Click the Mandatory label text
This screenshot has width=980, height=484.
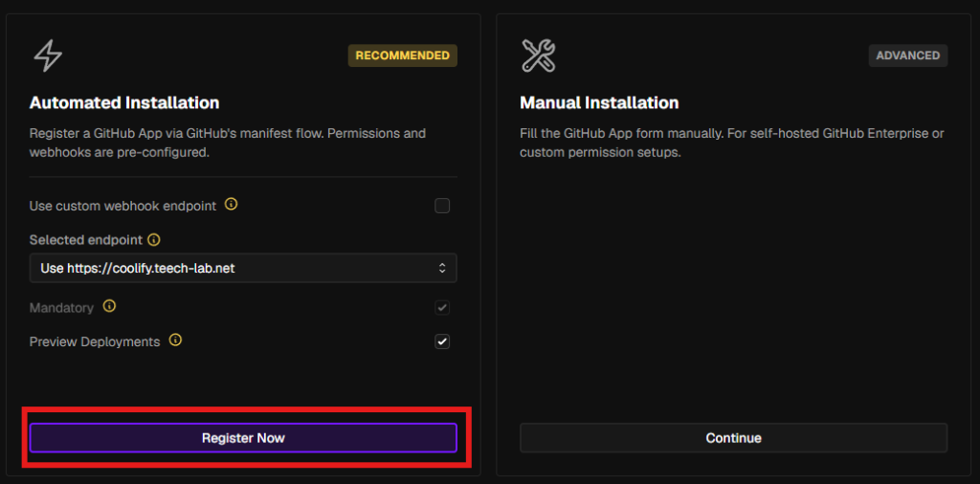pos(61,308)
